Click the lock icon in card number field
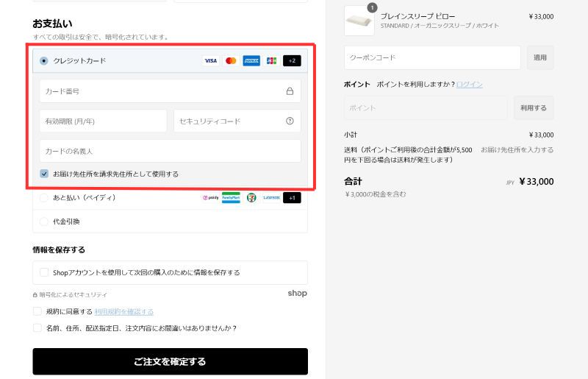 pyautogui.click(x=290, y=91)
